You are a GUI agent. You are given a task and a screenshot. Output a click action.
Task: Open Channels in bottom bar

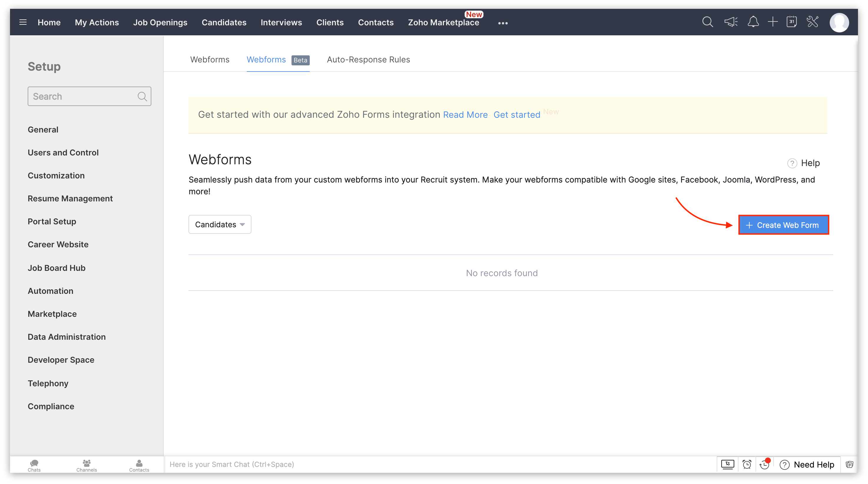[x=87, y=465]
